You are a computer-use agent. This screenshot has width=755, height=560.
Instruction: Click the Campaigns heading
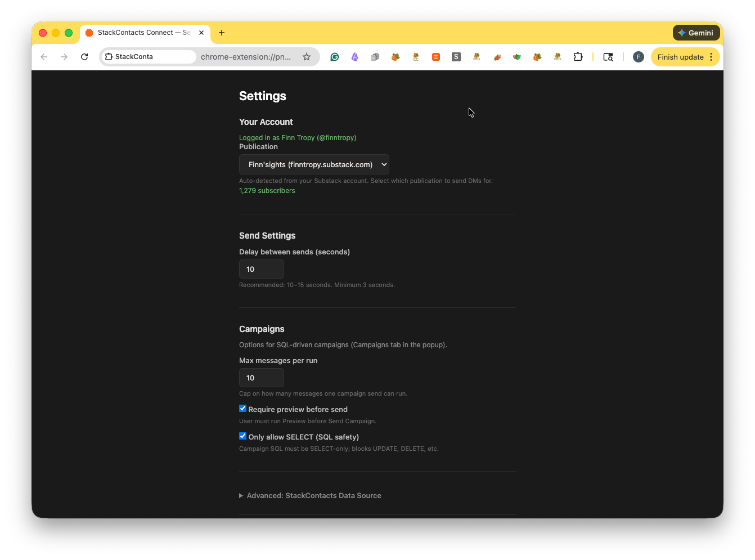262,329
